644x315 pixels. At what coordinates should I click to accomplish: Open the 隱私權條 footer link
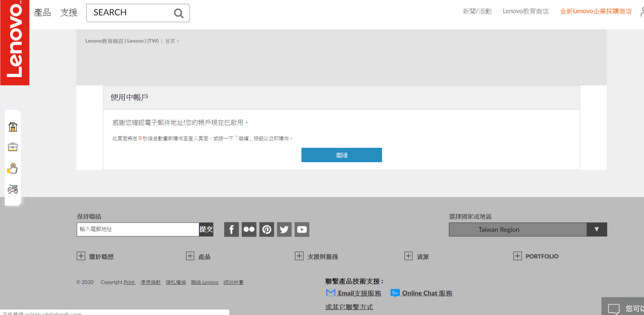tap(176, 282)
